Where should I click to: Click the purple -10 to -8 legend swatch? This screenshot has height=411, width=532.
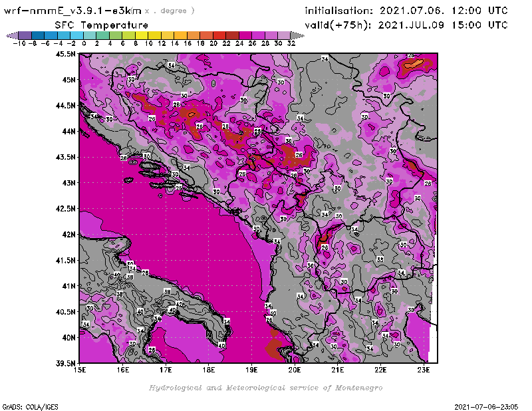pos(25,36)
